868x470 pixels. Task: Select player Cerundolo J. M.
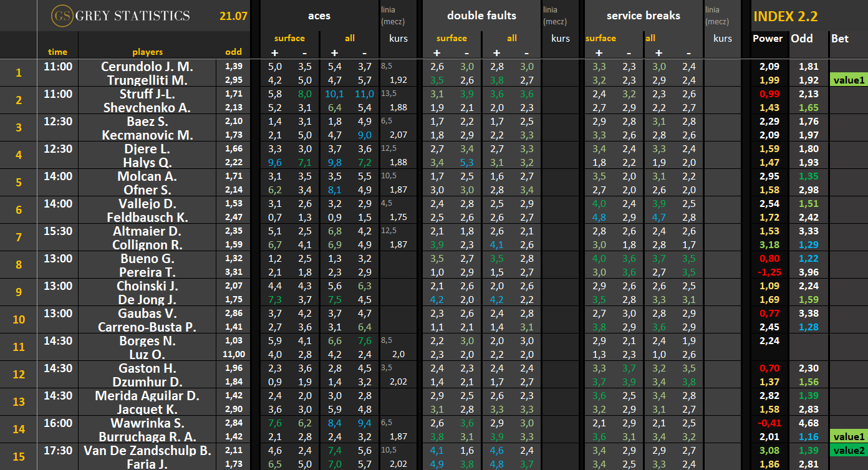[147, 66]
